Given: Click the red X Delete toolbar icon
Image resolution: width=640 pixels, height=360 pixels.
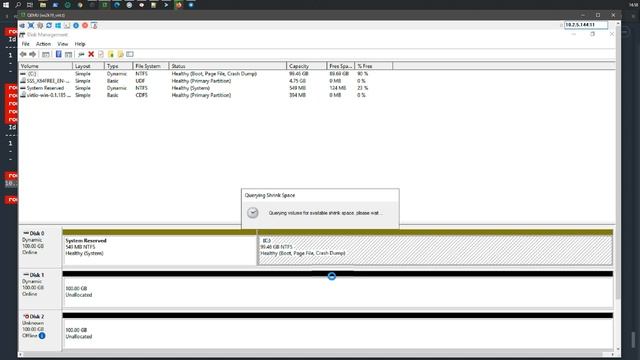Looking at the screenshot, I should (x=91, y=54).
